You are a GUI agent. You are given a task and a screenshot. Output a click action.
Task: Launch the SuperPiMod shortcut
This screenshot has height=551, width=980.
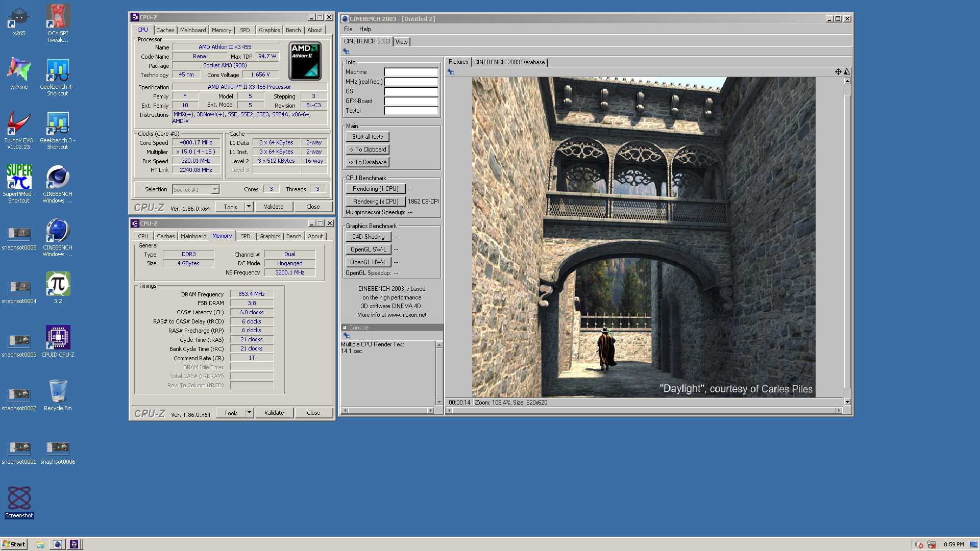(x=19, y=184)
